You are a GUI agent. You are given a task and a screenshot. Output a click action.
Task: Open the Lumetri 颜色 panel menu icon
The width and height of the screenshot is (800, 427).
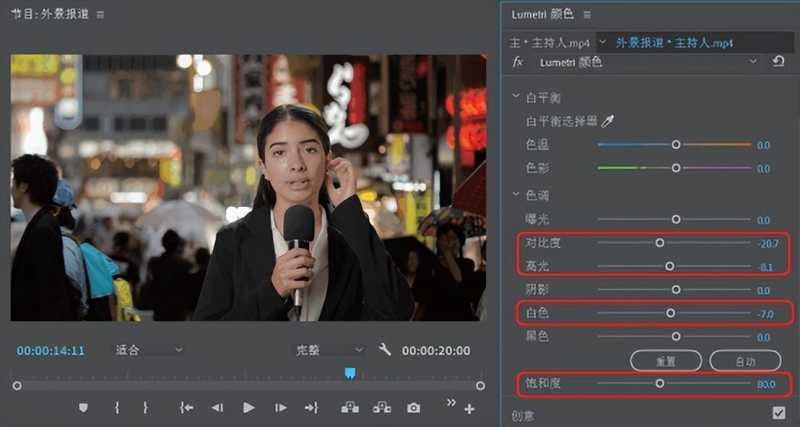point(588,15)
